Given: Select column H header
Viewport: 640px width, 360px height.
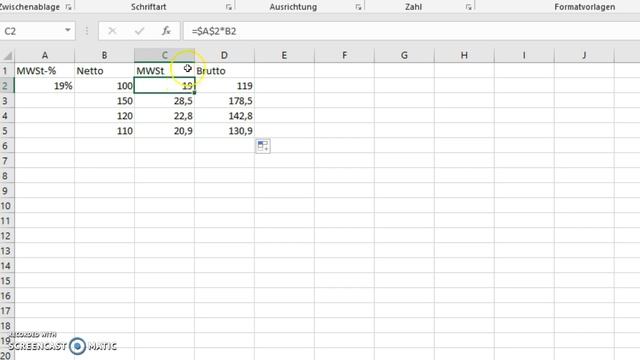Looking at the screenshot, I should (x=464, y=55).
